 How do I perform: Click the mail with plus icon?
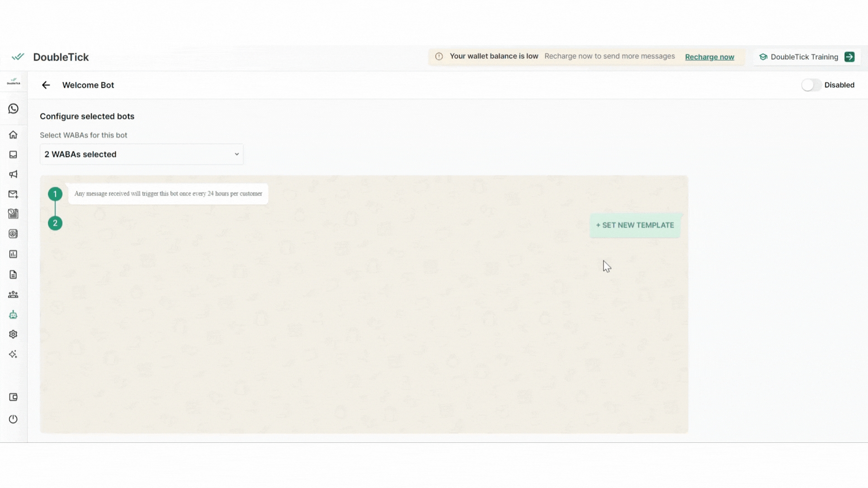tap(13, 194)
